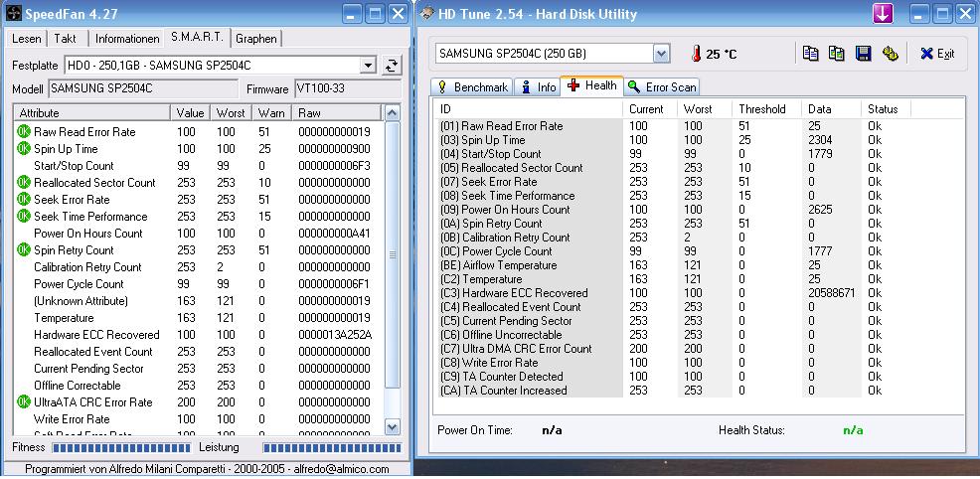This screenshot has width=980, height=479.
Task: Open SpeedFan Informationen tab
Action: coord(127,39)
